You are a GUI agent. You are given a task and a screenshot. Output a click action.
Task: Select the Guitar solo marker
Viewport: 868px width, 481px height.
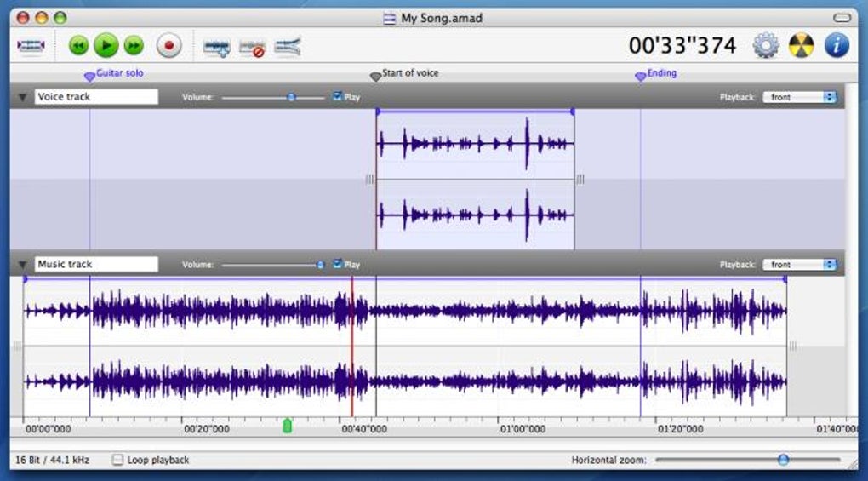(89, 77)
